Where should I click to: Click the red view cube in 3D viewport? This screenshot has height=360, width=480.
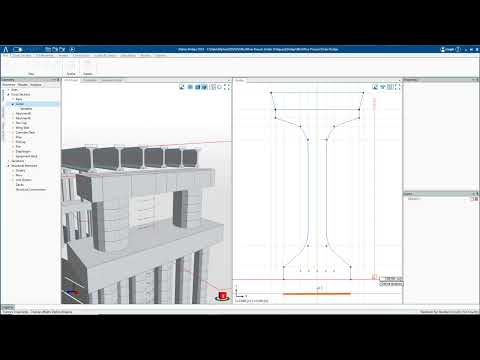pos(222,296)
